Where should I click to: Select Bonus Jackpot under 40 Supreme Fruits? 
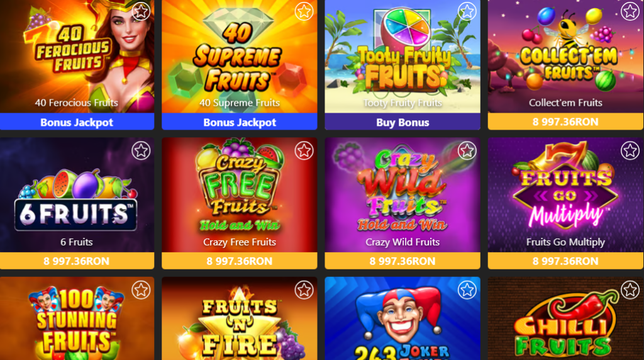pos(240,122)
